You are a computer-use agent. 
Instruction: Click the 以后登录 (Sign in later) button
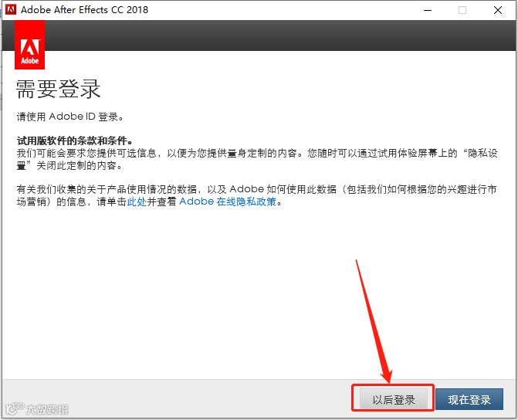[393, 399]
